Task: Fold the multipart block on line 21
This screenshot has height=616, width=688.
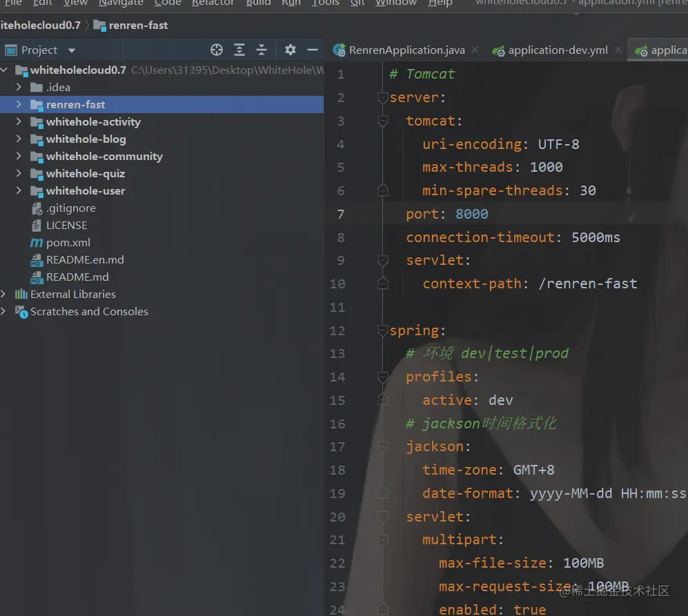Action: point(382,539)
